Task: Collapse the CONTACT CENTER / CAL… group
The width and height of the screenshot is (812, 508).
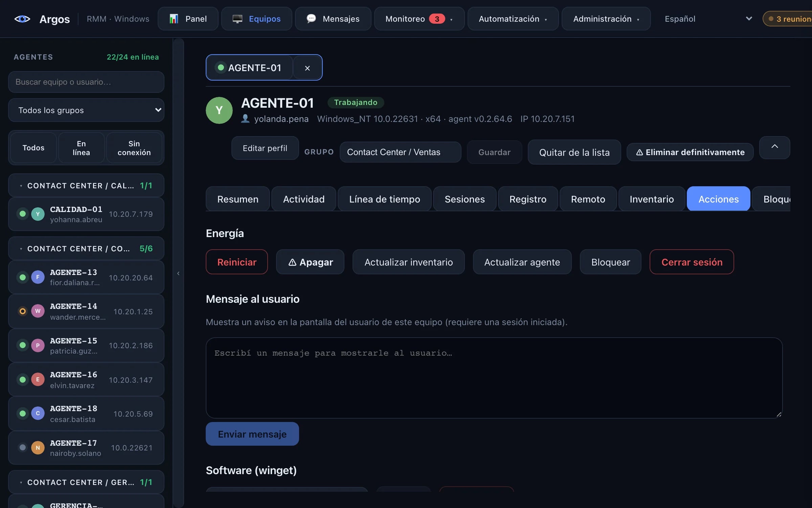Action: point(86,185)
